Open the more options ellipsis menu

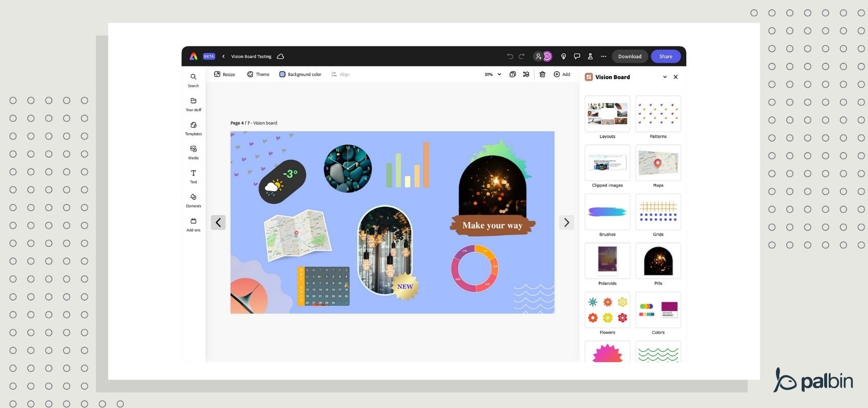tap(604, 57)
